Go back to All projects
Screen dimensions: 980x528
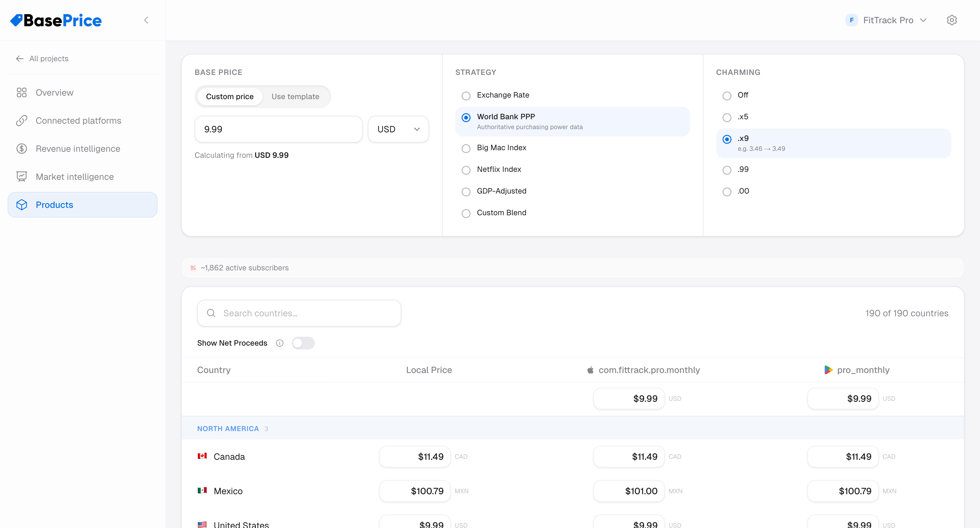coord(42,59)
